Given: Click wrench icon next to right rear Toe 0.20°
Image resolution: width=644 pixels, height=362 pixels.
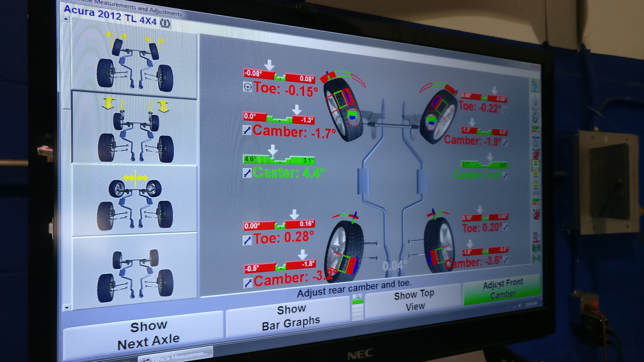Looking at the screenshot, I should 506,227.
